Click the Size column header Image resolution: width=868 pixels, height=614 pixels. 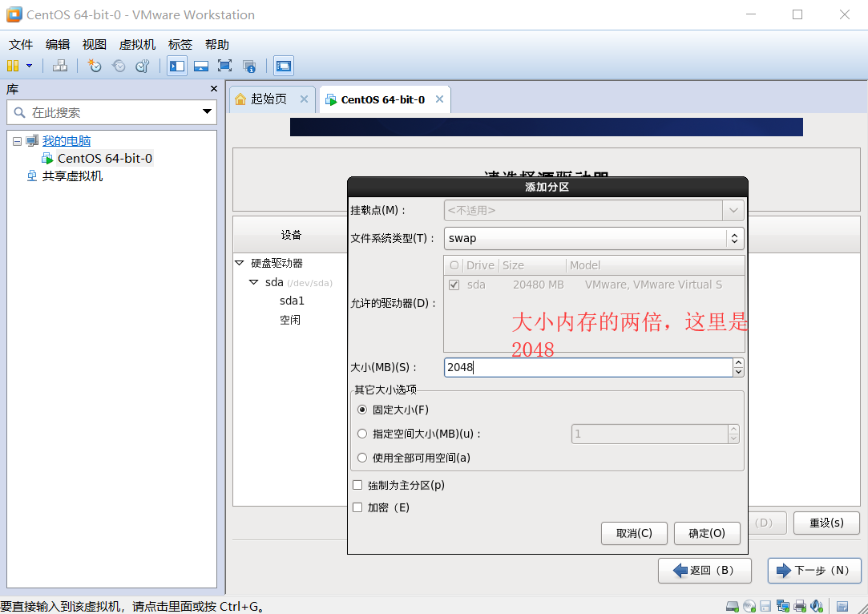pos(532,265)
